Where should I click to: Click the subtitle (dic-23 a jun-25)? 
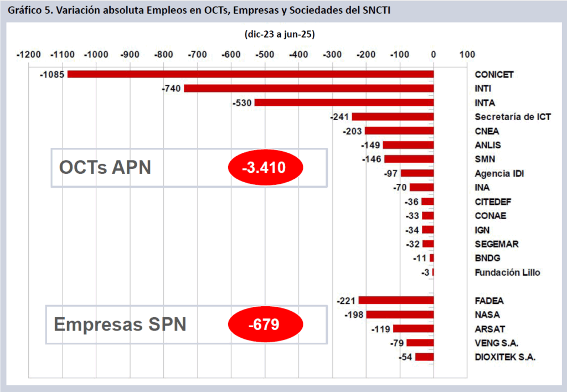pyautogui.click(x=279, y=34)
